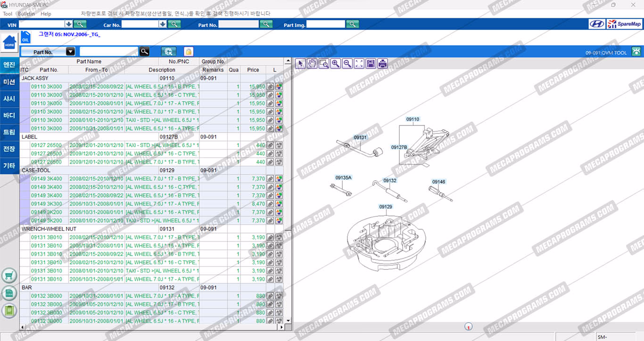The height and width of the screenshot is (341, 644).
Task: Open the VIN history dropdown arrow
Action: (69, 24)
